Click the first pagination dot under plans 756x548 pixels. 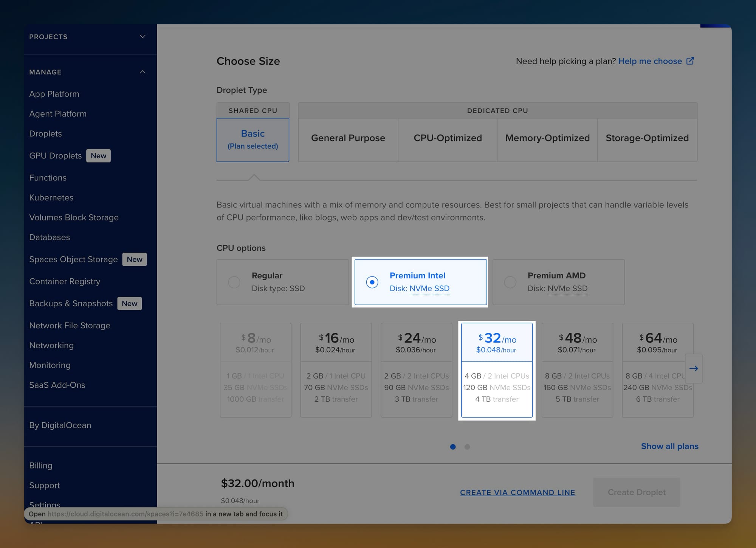[453, 447]
